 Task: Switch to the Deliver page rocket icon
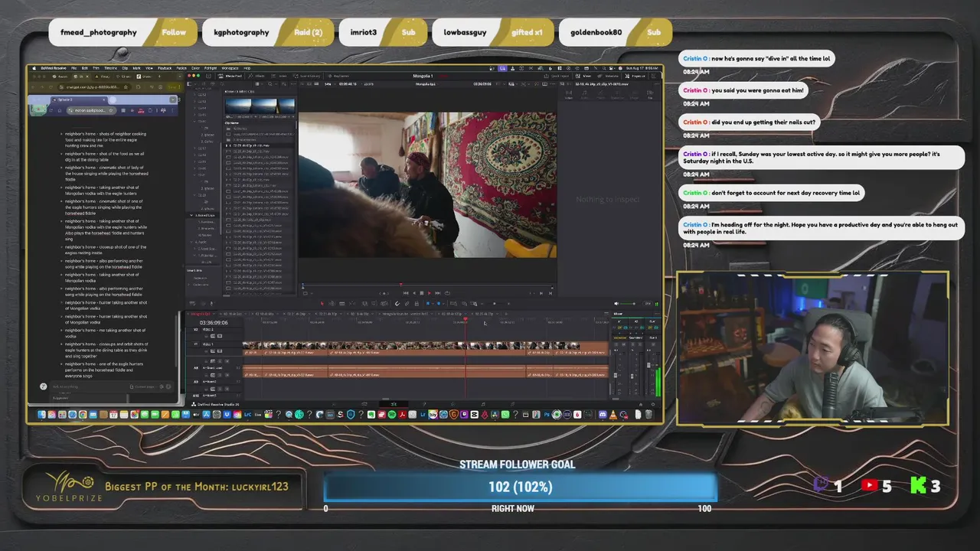(512, 404)
